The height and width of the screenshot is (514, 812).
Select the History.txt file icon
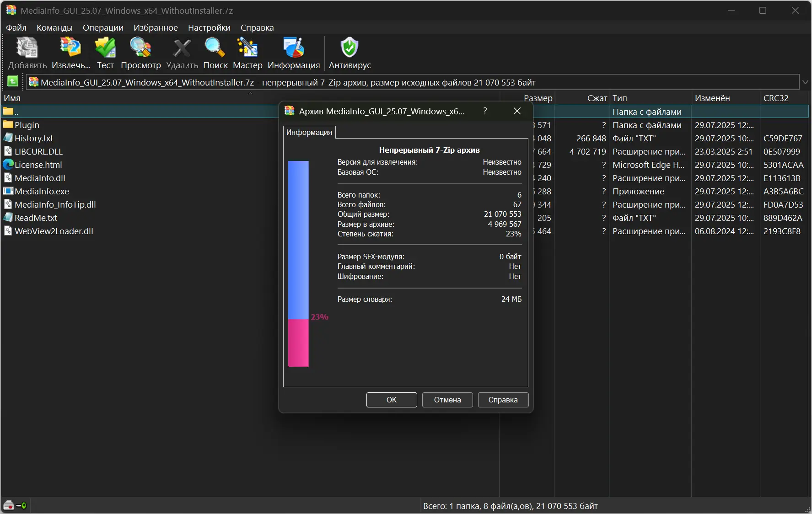tap(8, 138)
